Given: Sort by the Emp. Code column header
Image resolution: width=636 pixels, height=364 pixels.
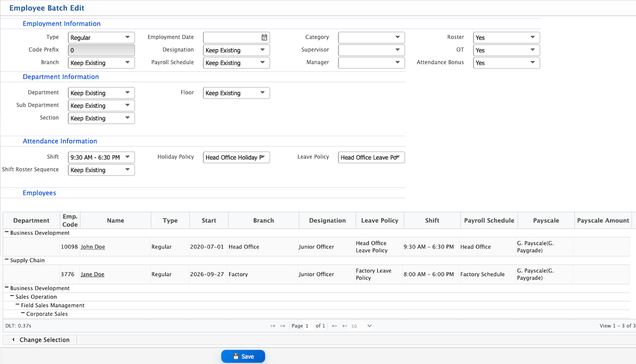Looking at the screenshot, I should (x=70, y=220).
